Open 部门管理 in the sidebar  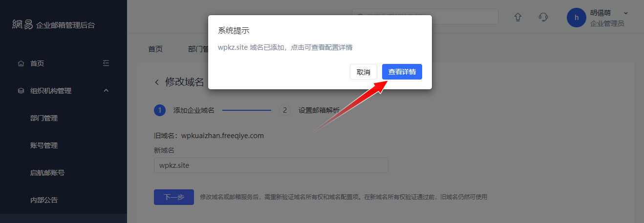(44, 118)
